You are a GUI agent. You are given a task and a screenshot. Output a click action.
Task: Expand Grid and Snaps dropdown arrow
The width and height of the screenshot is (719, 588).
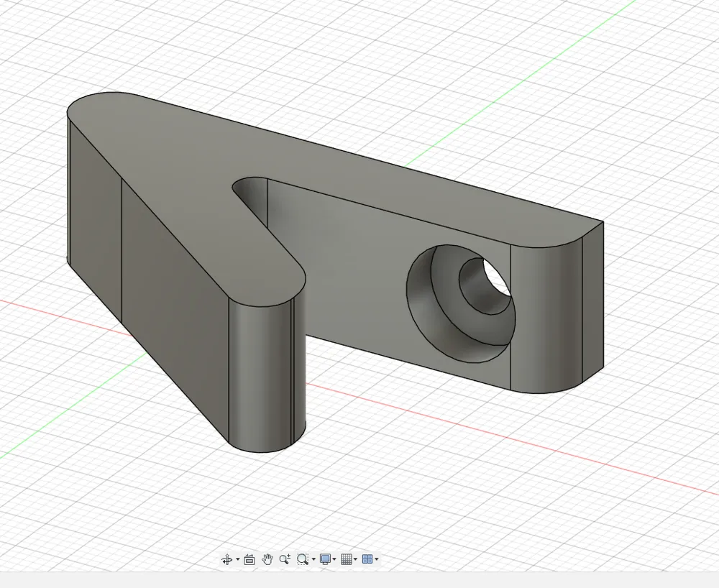(355, 559)
